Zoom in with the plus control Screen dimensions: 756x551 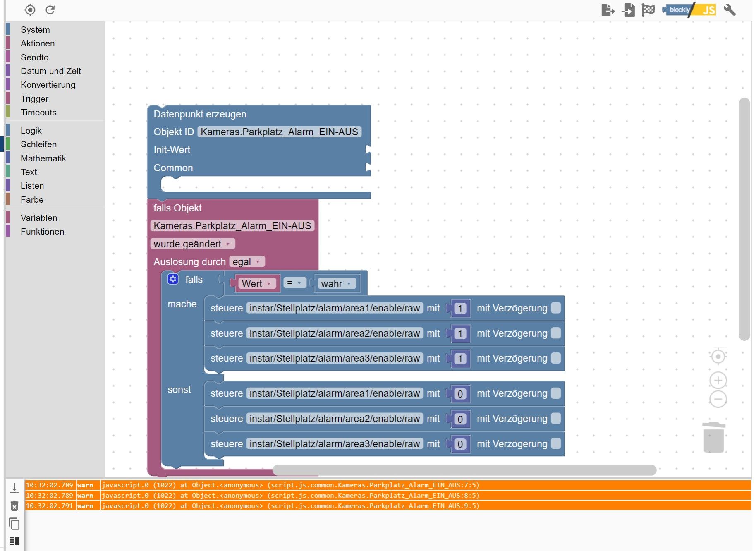pyautogui.click(x=718, y=380)
